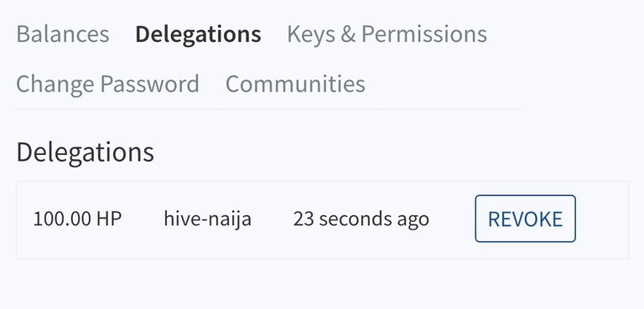Select the Delegations tab
This screenshot has height=309, width=644.
click(199, 34)
